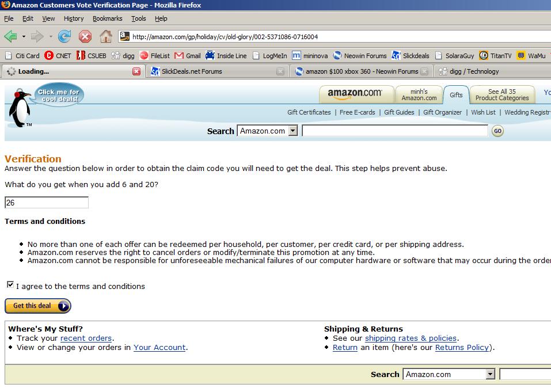Click the green Back arrow button

click(10, 36)
